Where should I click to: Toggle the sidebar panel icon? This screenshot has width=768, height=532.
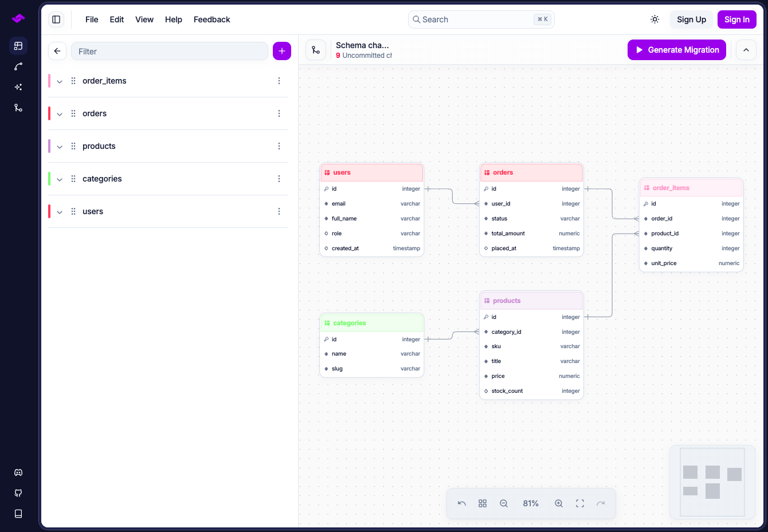point(56,19)
